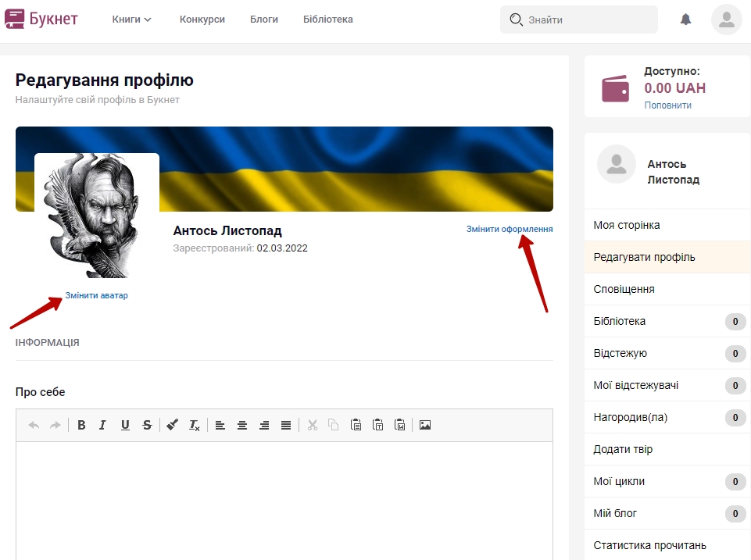Click the wallet icon
The width and height of the screenshot is (751, 560).
click(x=615, y=88)
